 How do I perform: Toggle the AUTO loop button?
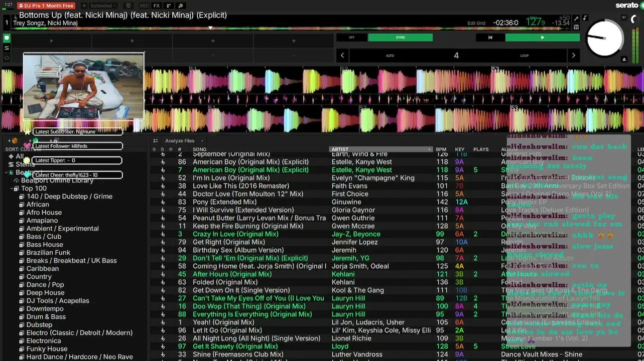pos(390,56)
